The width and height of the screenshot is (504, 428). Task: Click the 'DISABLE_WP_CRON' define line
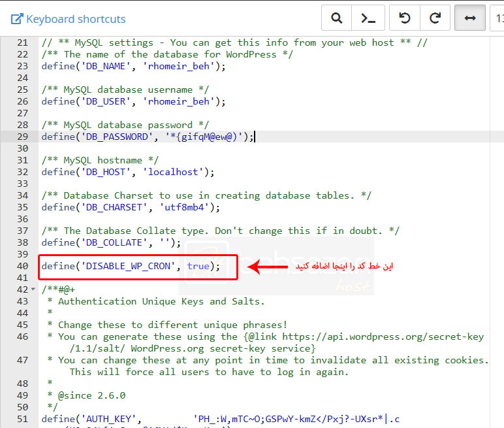tap(131, 266)
